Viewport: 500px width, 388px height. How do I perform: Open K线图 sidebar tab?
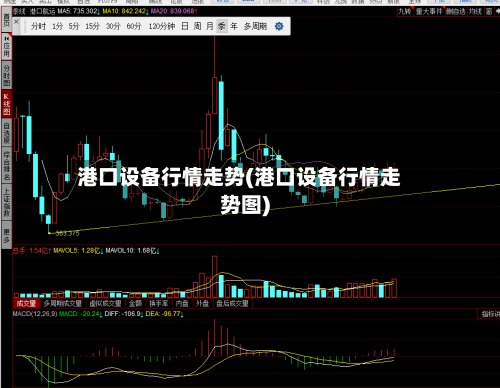[7, 104]
